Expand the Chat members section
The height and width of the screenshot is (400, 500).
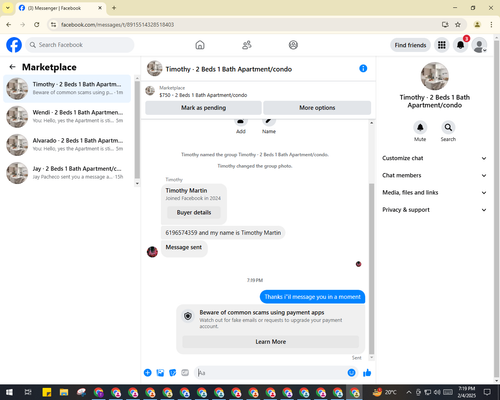434,175
